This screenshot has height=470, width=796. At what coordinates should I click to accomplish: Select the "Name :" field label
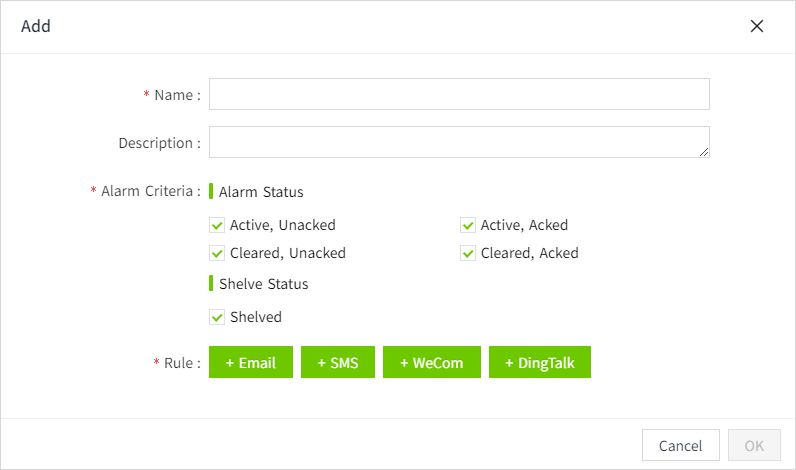[x=176, y=95]
